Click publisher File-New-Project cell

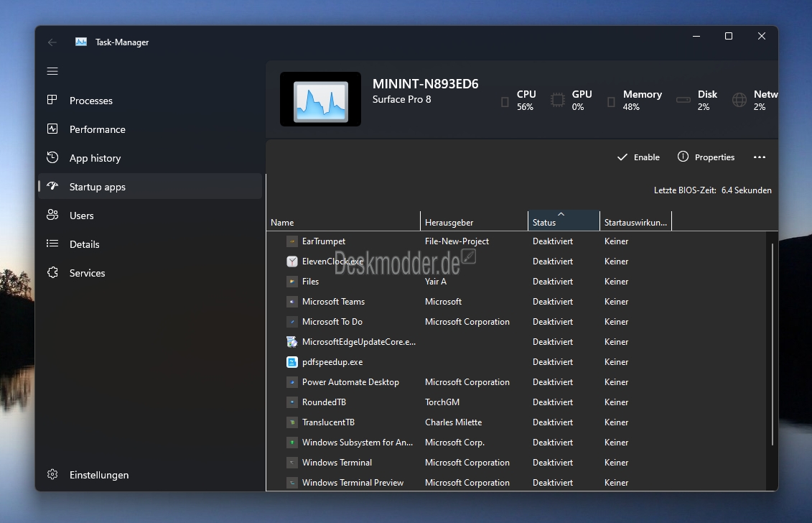[x=457, y=241]
